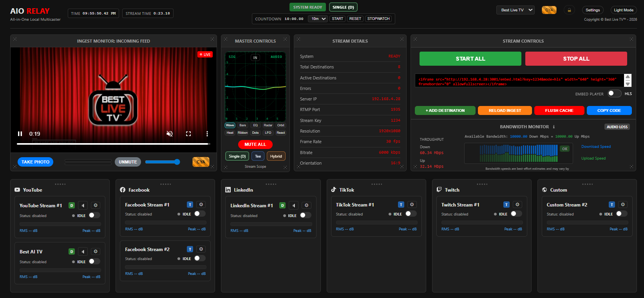Open the Best Live TV dropdown
Screen dimensions: 644x298
[516, 10]
